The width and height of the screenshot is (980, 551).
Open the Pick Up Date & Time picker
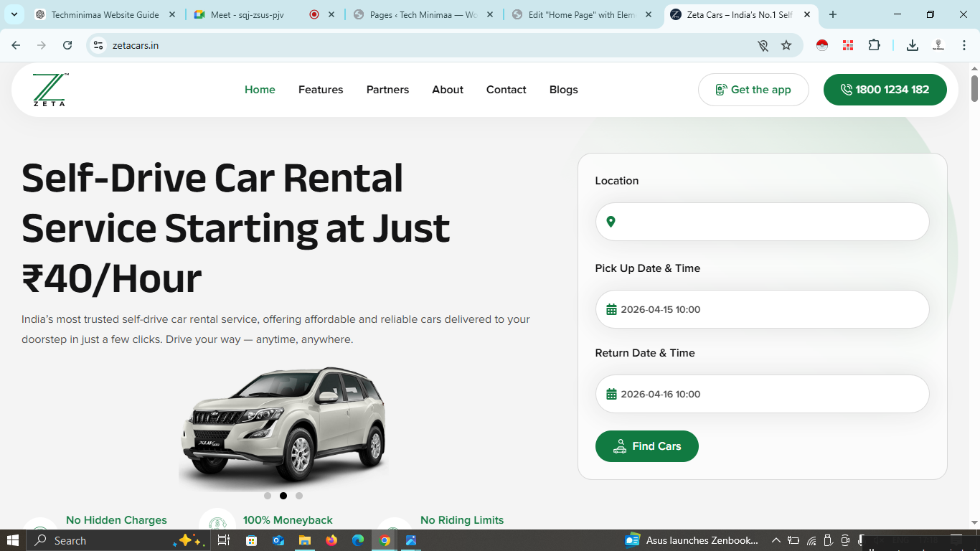(x=762, y=309)
